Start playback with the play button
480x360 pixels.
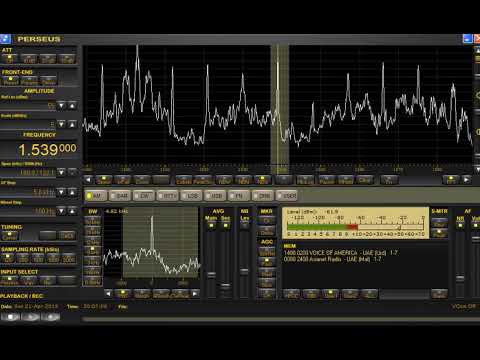point(31,317)
